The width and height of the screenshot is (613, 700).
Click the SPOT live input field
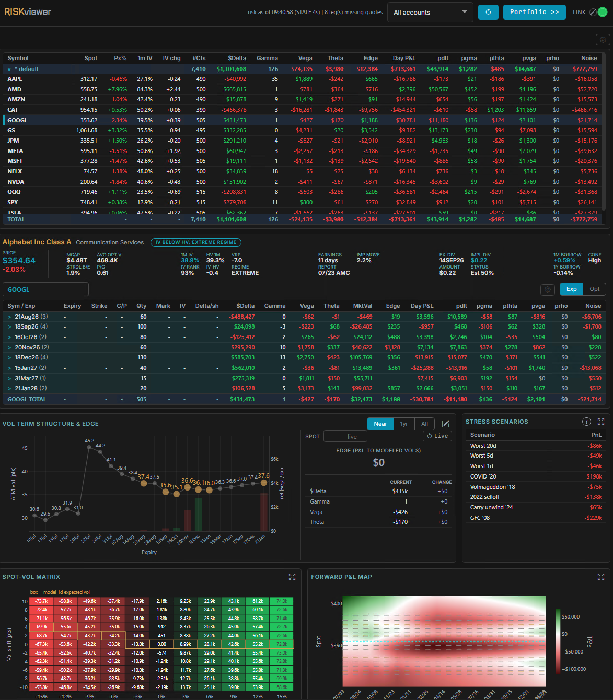pyautogui.click(x=345, y=436)
